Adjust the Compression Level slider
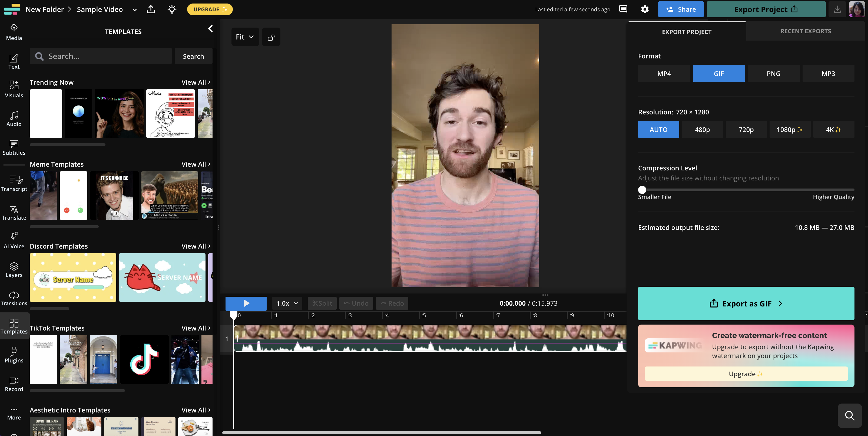This screenshot has height=436, width=868. tap(642, 190)
